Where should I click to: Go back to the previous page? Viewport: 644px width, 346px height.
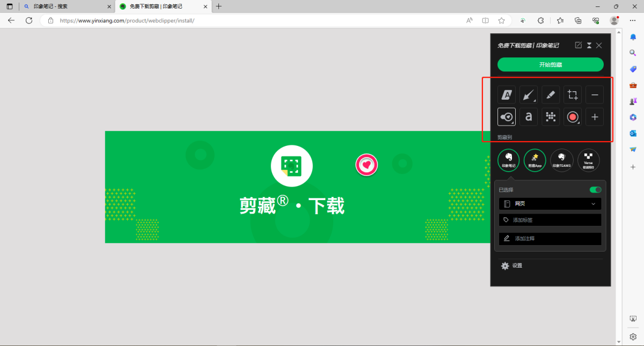pyautogui.click(x=11, y=20)
